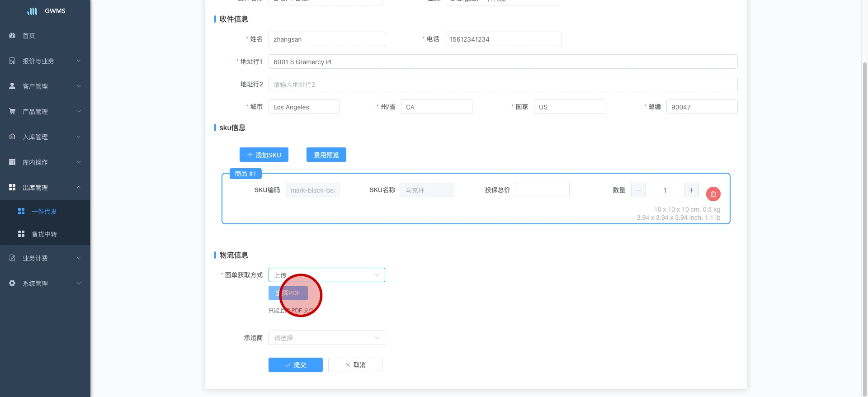The width and height of the screenshot is (868, 397).
Task: Click the red delete SKU trash icon
Action: point(713,194)
